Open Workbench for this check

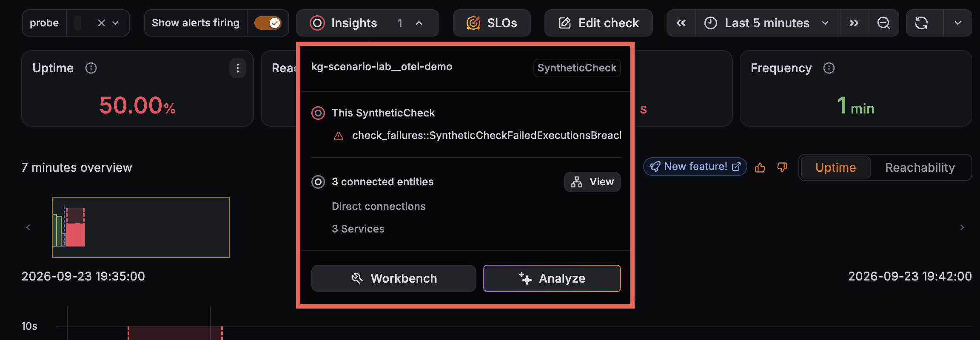pyautogui.click(x=394, y=278)
